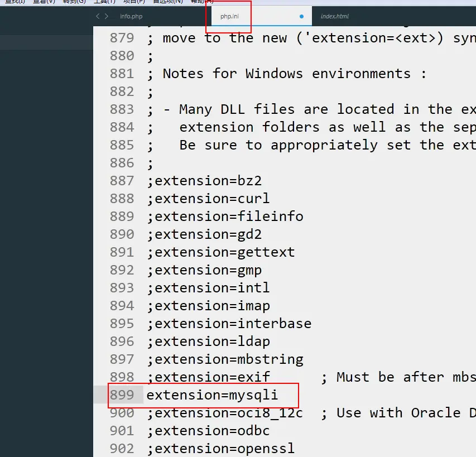Image resolution: width=476 pixels, height=457 pixels.
Task: Click the ;extension=ldap line
Action: 209,341
